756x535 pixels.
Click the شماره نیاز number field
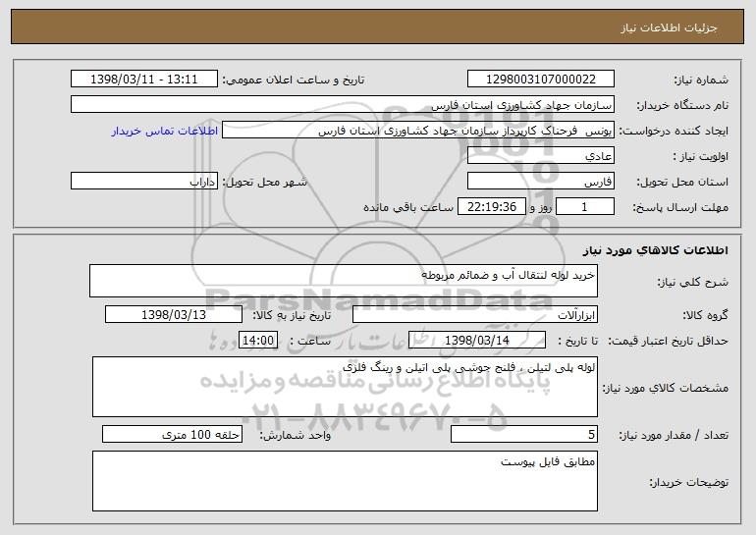(x=540, y=80)
